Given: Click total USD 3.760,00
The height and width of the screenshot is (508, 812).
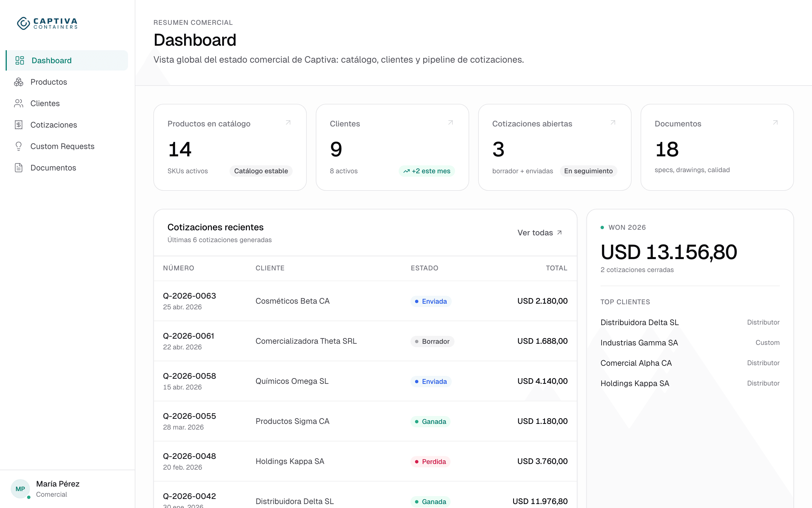Looking at the screenshot, I should click(542, 461).
